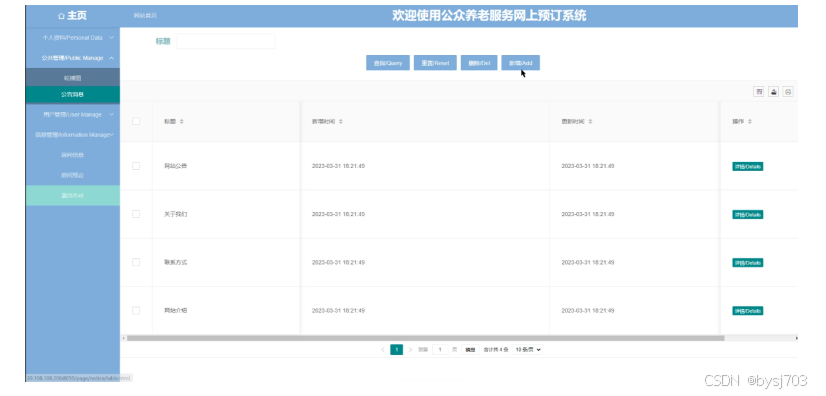Click the 合计共 4 条 total count text
The height and width of the screenshot is (396, 826).
tap(496, 350)
